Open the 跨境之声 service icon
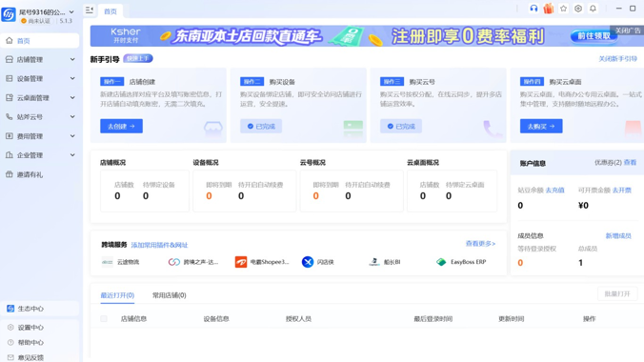 (174, 262)
